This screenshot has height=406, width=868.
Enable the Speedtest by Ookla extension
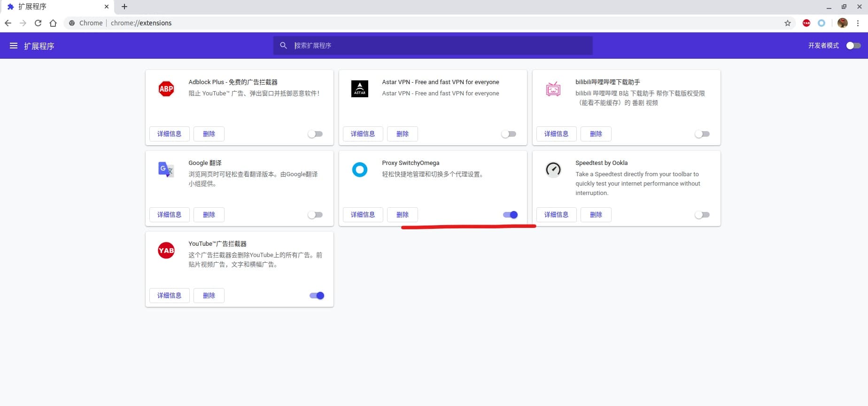[x=702, y=215]
